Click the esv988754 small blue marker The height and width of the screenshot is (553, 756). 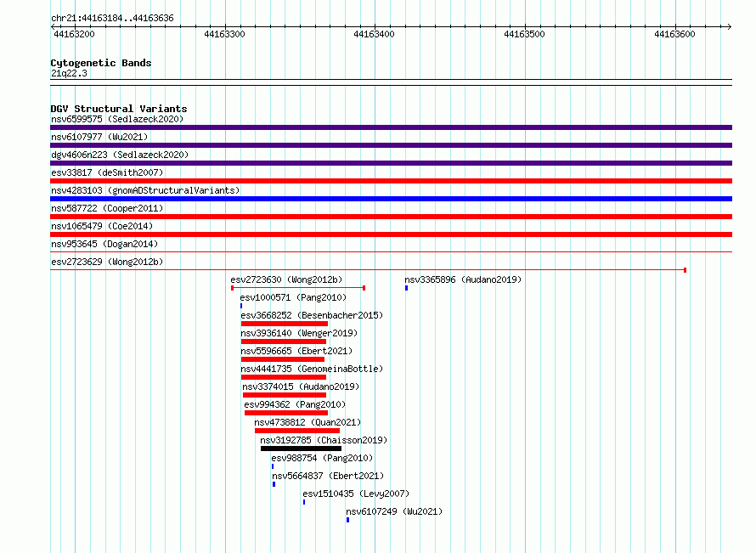click(x=273, y=466)
